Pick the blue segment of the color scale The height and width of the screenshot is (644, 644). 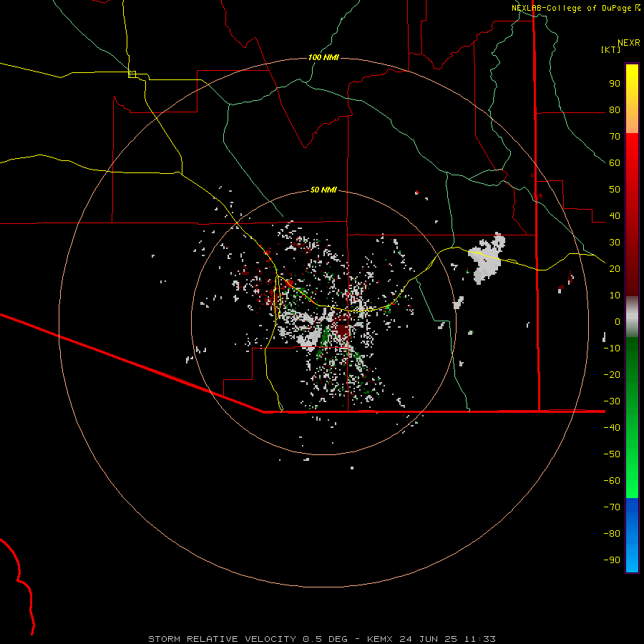632,535
